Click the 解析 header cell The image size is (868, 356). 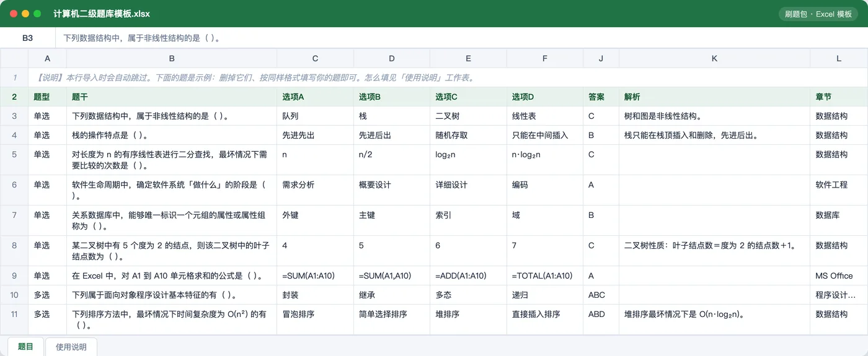[x=715, y=97]
